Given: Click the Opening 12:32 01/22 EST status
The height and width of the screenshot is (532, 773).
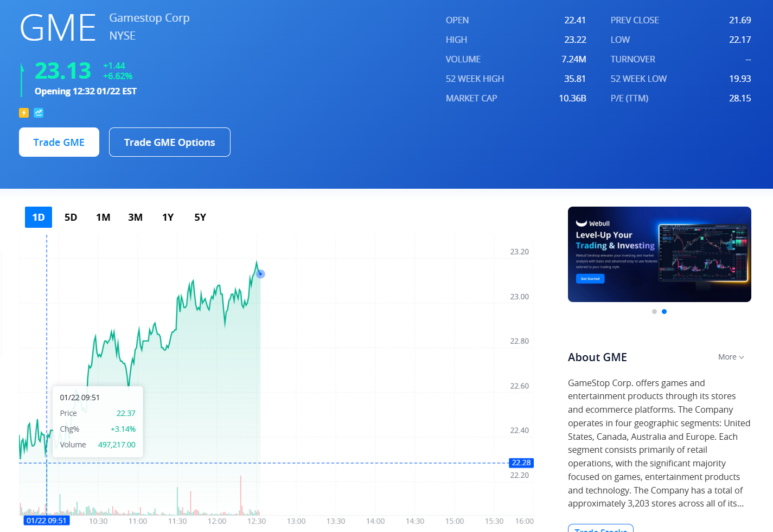Looking at the screenshot, I should (86, 91).
